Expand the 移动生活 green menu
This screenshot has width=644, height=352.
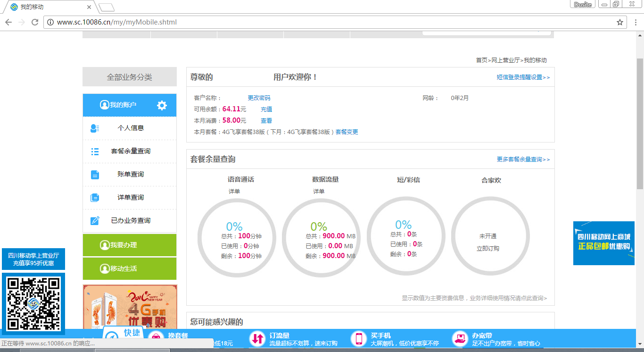pyautogui.click(x=130, y=269)
